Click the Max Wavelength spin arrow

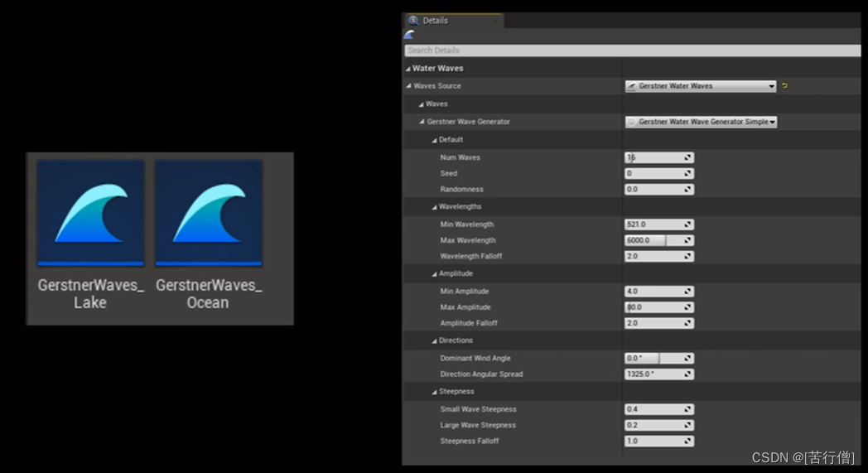[688, 240]
